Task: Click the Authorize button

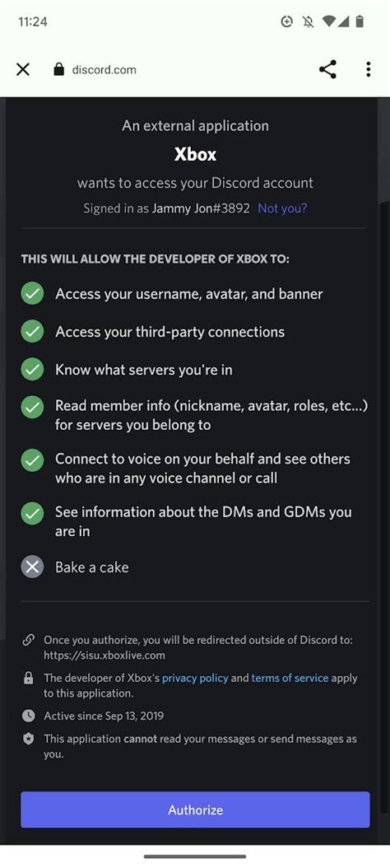Action: tap(195, 810)
